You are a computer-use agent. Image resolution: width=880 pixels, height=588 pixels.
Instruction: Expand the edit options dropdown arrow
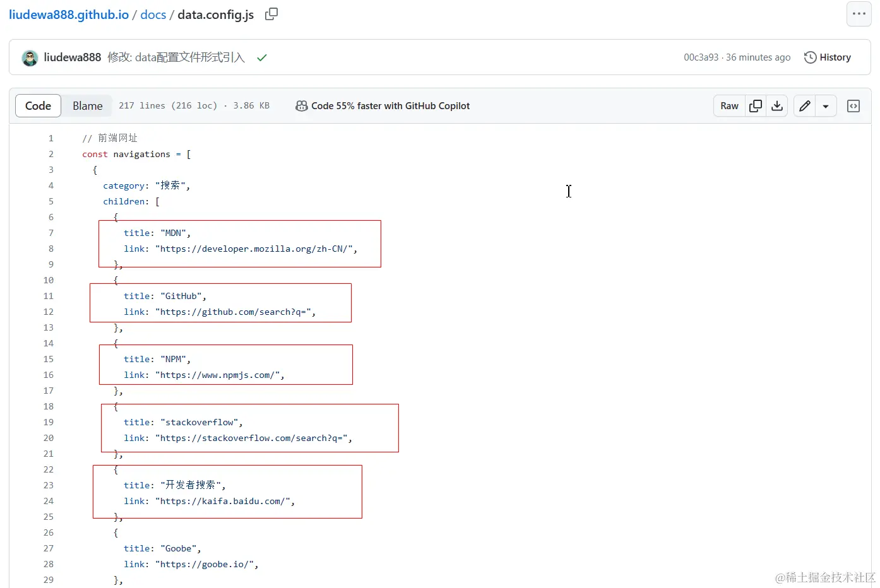tap(826, 106)
